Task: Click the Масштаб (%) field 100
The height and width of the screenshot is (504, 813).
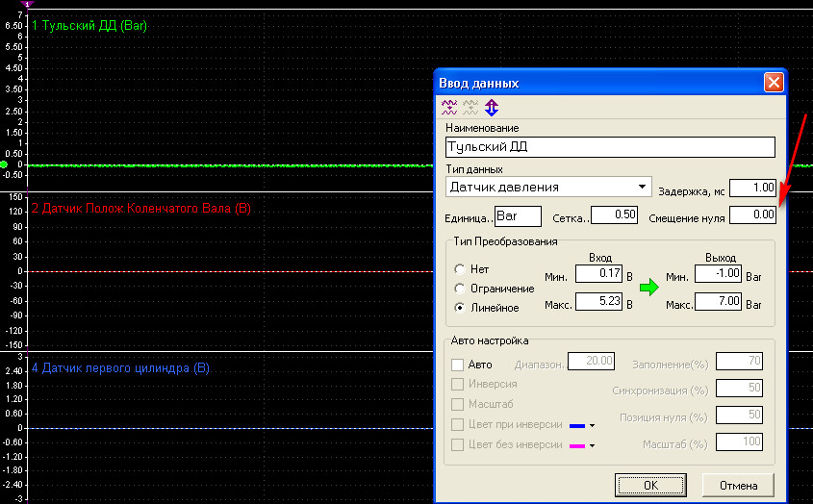Action: [x=739, y=441]
